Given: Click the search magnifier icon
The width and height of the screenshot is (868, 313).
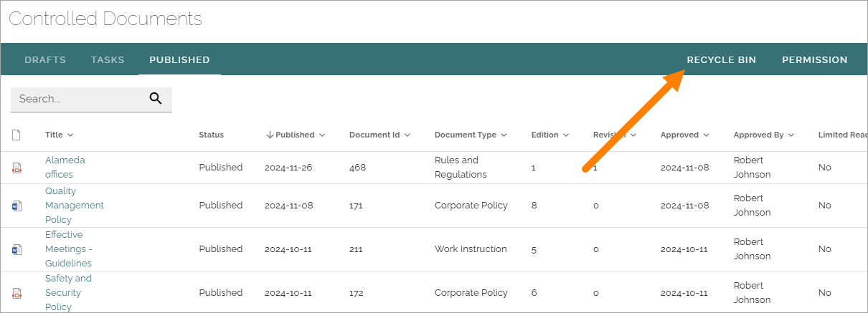Looking at the screenshot, I should click(156, 99).
